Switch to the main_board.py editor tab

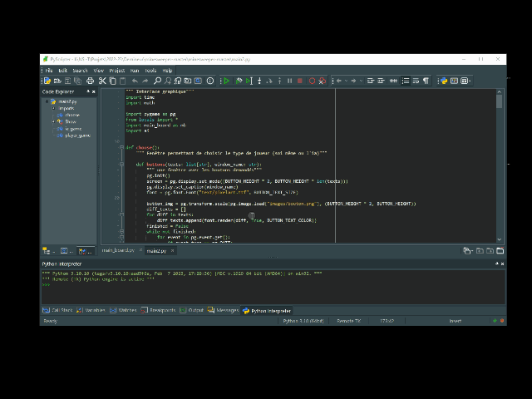click(118, 250)
